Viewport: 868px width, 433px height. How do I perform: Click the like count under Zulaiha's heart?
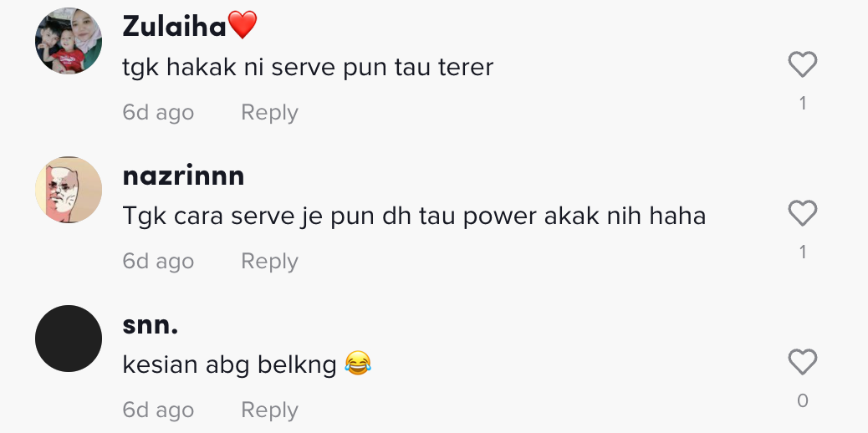click(803, 103)
